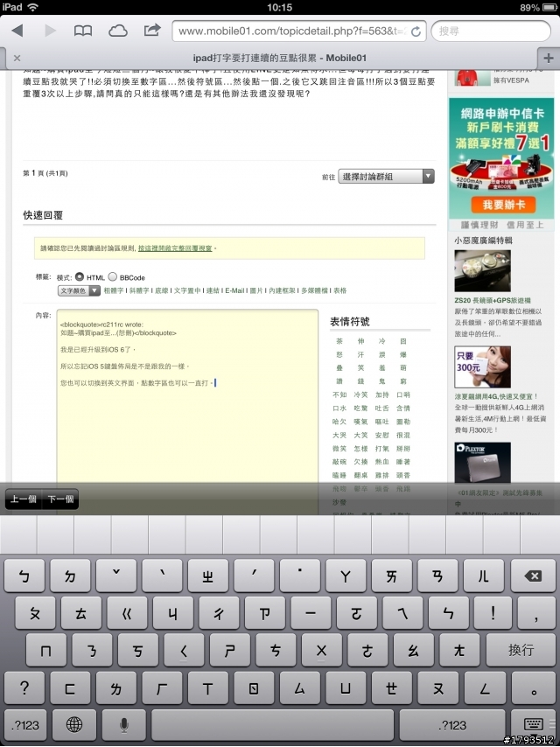Viewport: 560px width, 747px height.
Task: Open the iCloud tabs cloud icon
Action: pos(118,31)
